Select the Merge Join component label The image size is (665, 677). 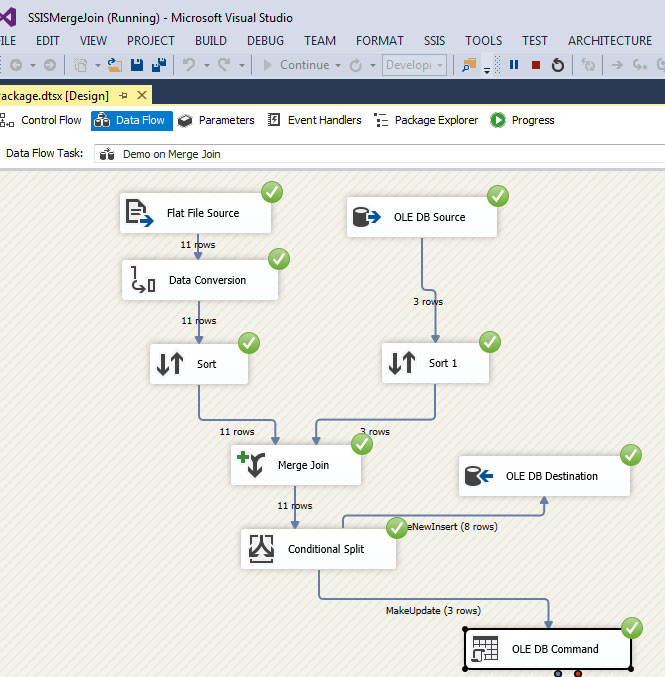pyautogui.click(x=304, y=465)
